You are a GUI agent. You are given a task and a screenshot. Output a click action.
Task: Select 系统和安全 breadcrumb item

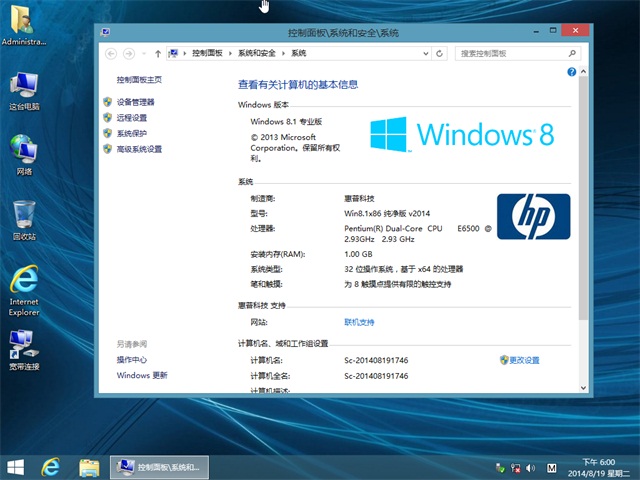[x=257, y=53]
